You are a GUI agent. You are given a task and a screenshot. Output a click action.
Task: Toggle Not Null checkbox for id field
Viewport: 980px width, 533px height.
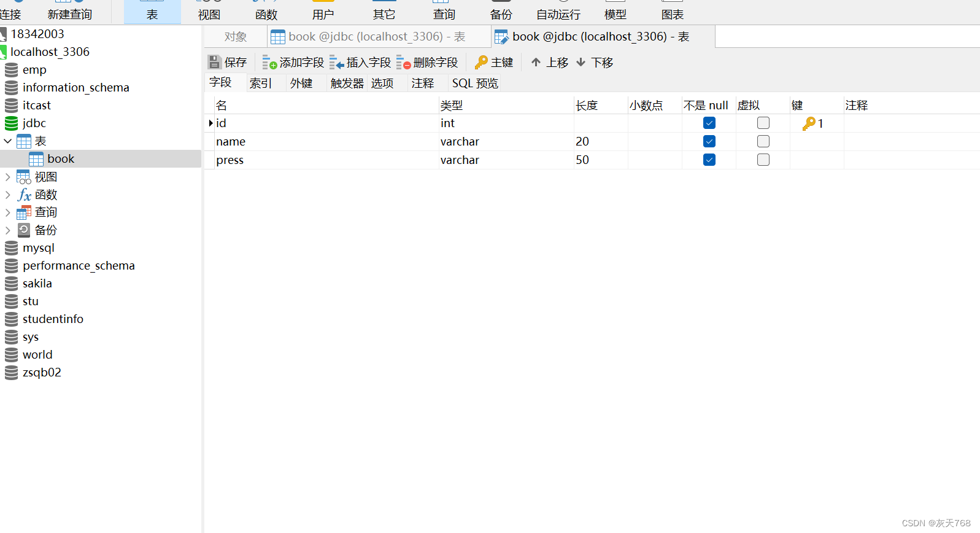709,123
